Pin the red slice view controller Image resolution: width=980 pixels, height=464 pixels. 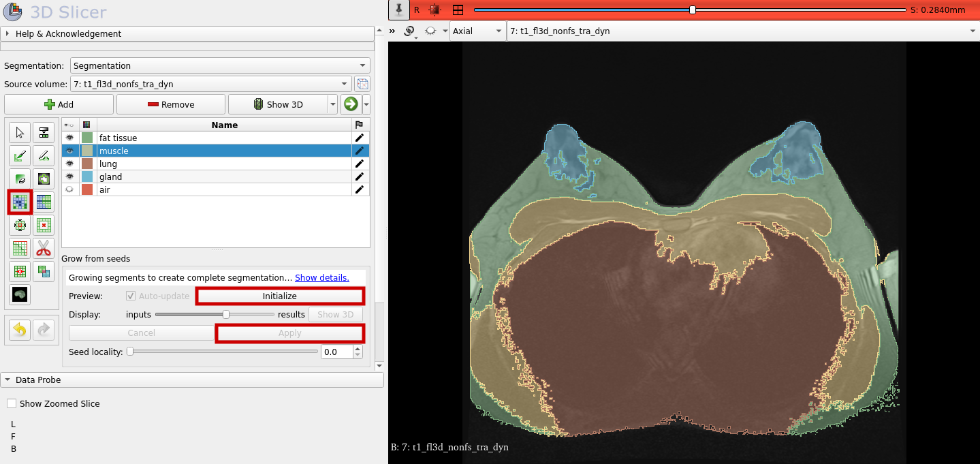click(398, 10)
